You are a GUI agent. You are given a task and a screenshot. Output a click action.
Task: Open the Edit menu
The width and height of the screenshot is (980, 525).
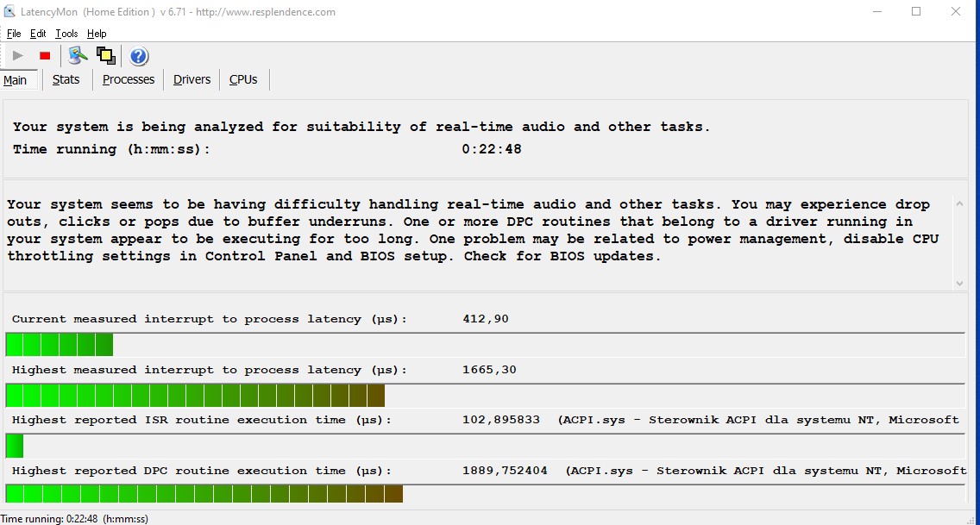(38, 33)
